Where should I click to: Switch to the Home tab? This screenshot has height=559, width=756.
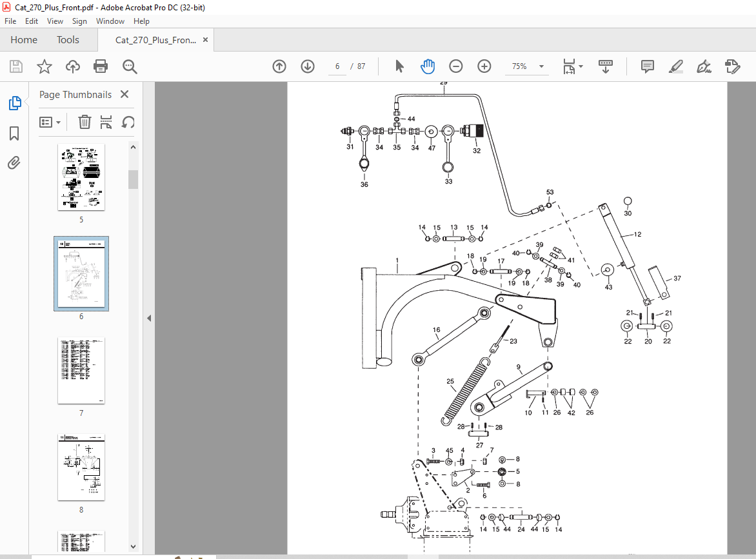point(24,40)
